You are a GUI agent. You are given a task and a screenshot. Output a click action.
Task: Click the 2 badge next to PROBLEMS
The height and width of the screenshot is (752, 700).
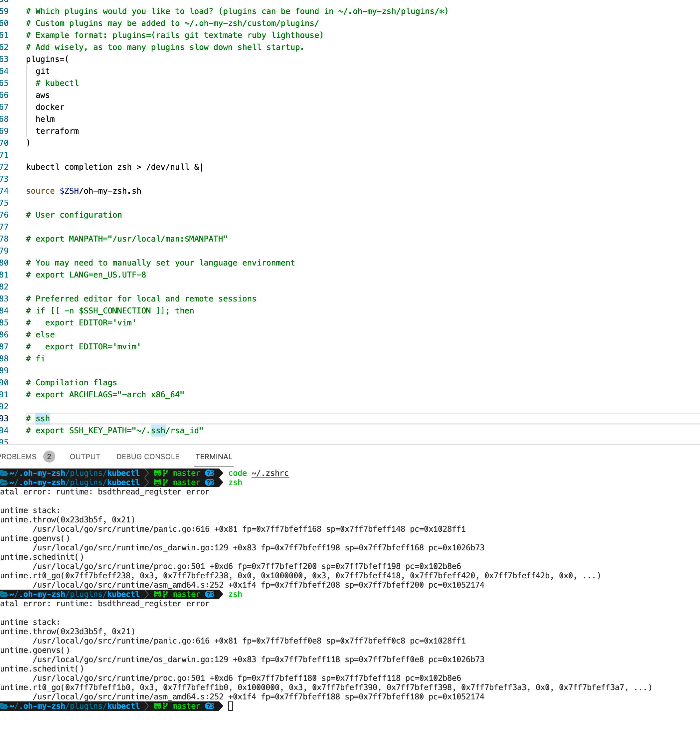click(49, 457)
